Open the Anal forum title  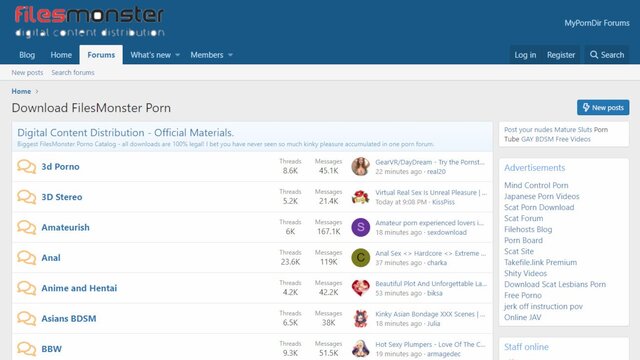[x=51, y=258]
